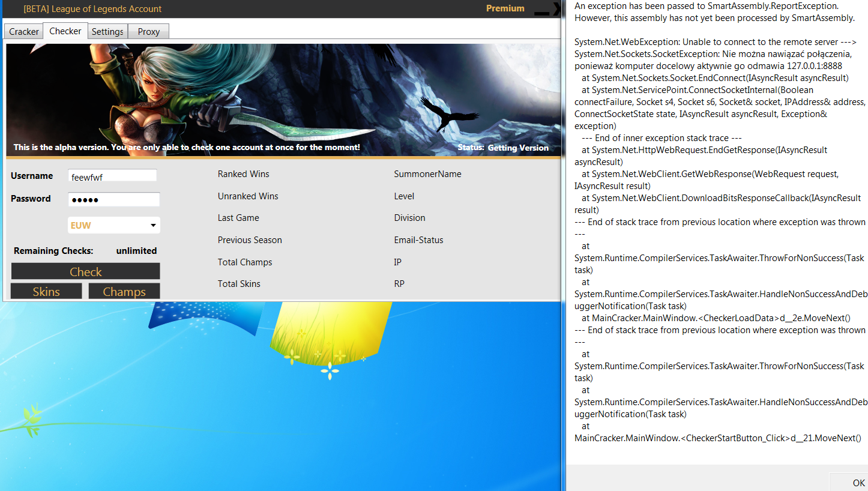The image size is (868, 491).
Task: Click the "System.Net.Sockets.Socket.EndConnect" line
Action: [715, 78]
